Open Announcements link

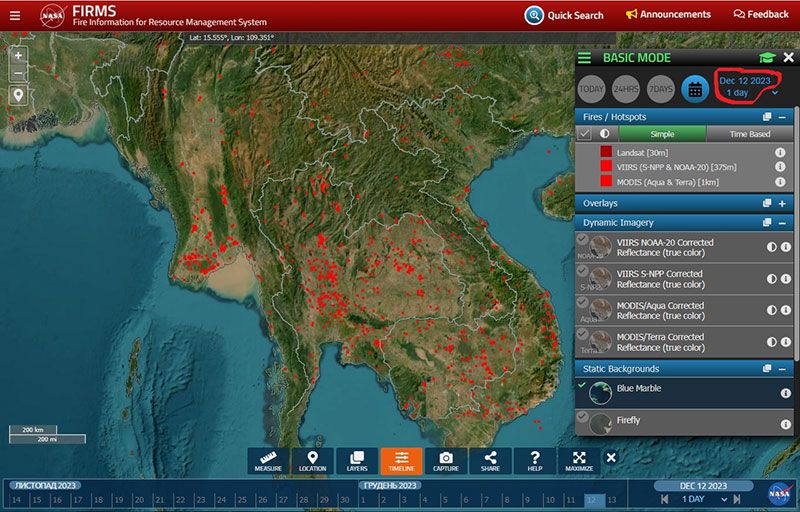[668, 14]
